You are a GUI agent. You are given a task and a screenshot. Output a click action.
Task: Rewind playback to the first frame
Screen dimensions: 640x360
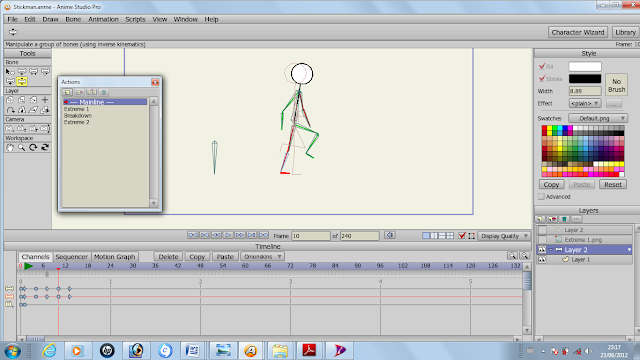193,235
